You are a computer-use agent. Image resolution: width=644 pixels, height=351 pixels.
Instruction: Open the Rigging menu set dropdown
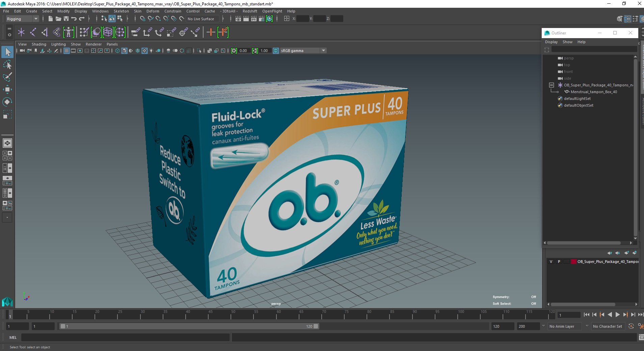point(22,19)
